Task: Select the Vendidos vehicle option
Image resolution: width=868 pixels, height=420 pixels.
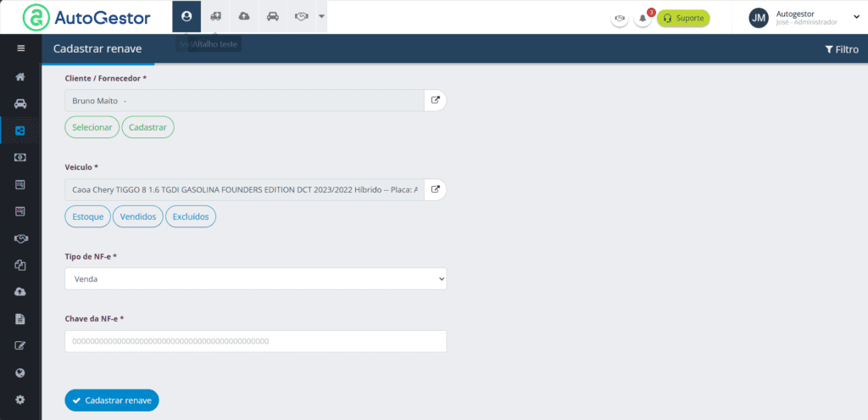Action: pyautogui.click(x=137, y=216)
